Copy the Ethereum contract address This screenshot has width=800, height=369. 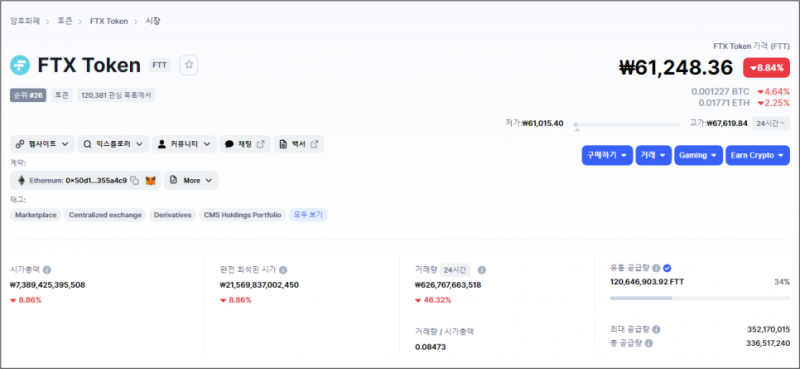point(135,180)
